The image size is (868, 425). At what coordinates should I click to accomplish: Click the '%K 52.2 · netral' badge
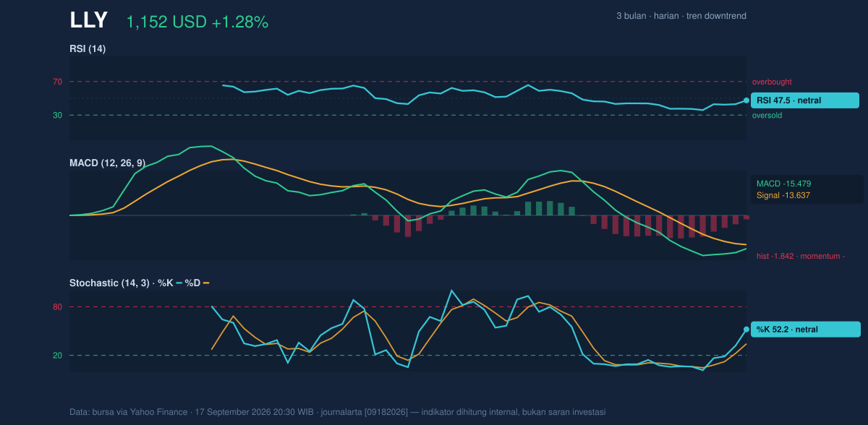pos(805,330)
